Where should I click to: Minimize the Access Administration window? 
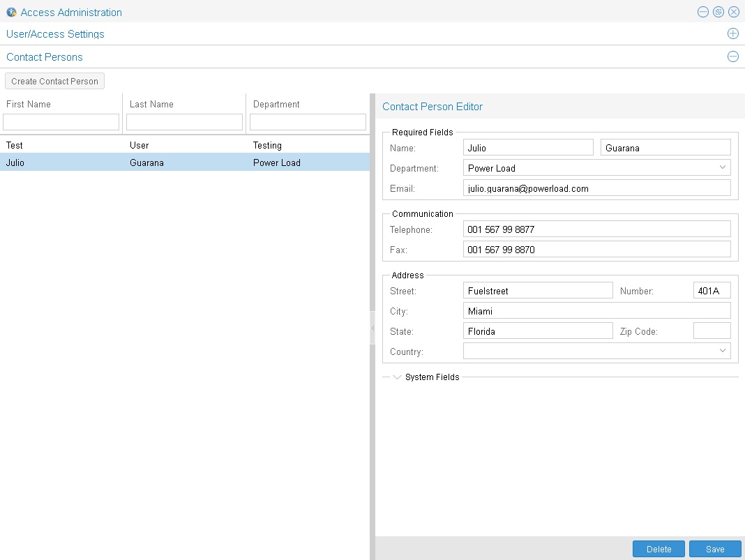click(702, 12)
